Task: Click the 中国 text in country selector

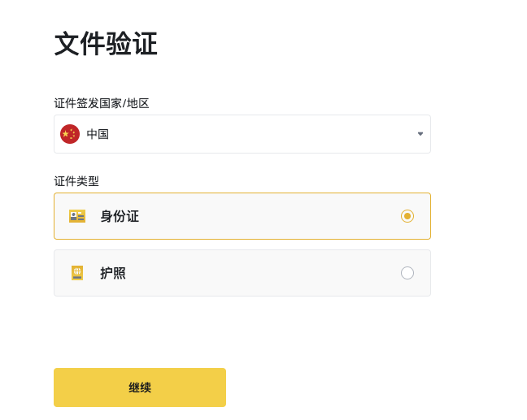Action: [98, 134]
